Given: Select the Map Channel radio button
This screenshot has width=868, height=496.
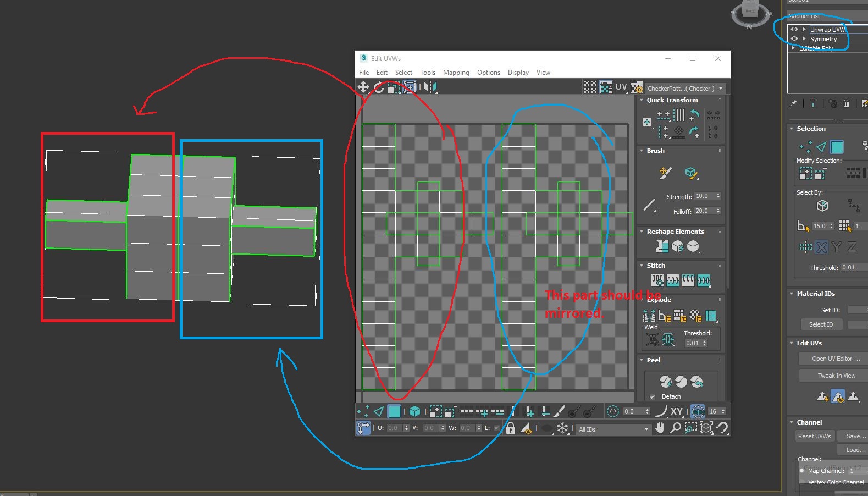Looking at the screenshot, I should tap(802, 471).
